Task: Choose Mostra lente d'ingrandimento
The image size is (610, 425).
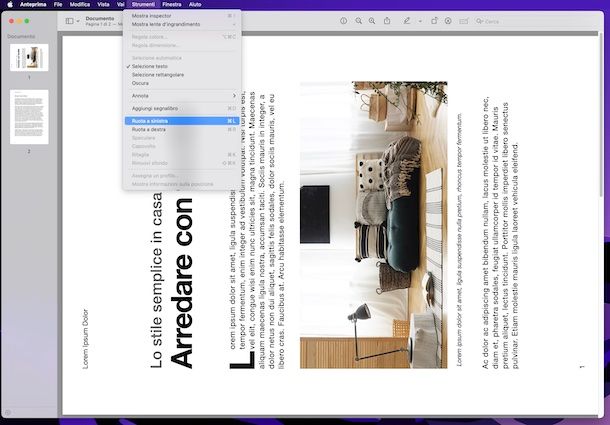Action: 182,24
